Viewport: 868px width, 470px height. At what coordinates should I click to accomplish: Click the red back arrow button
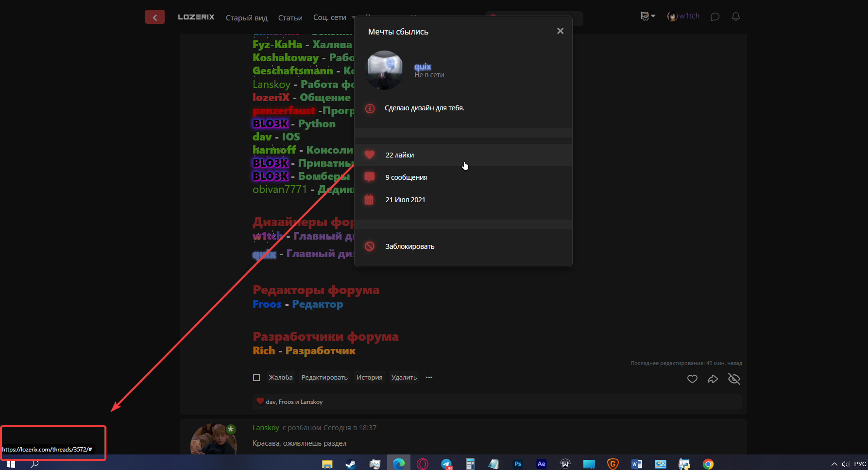pyautogui.click(x=154, y=17)
